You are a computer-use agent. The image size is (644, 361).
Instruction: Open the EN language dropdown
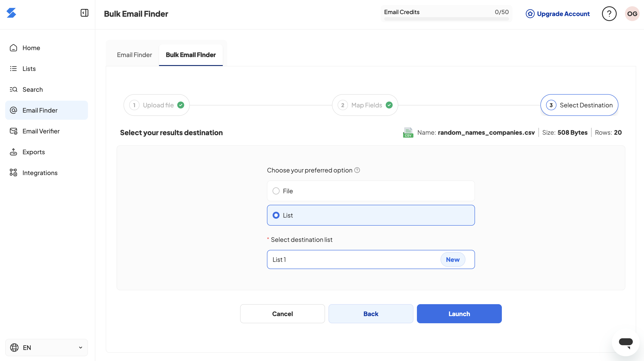pyautogui.click(x=47, y=348)
